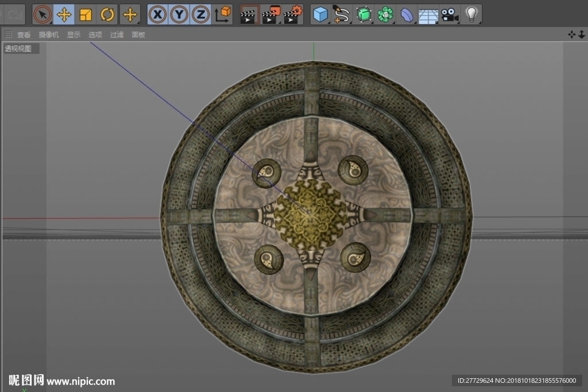Select the Live Selection arrow tool
588x392 pixels.
42,14
